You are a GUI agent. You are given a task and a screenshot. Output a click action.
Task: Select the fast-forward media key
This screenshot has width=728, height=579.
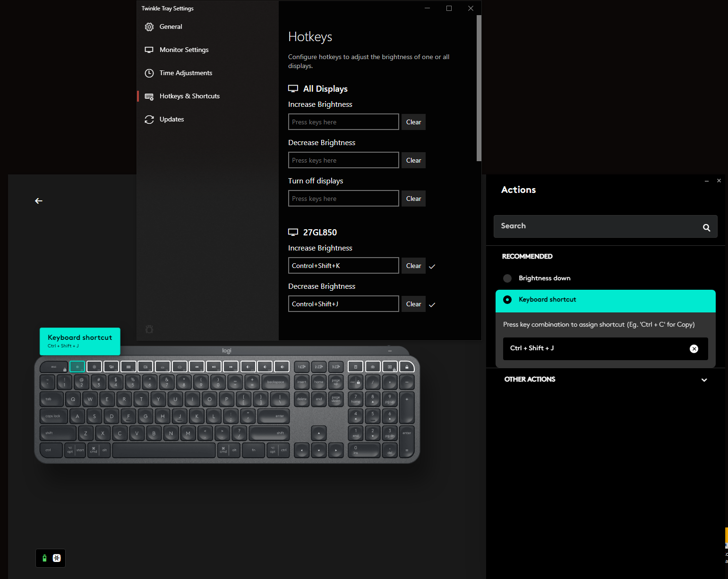[x=231, y=367]
